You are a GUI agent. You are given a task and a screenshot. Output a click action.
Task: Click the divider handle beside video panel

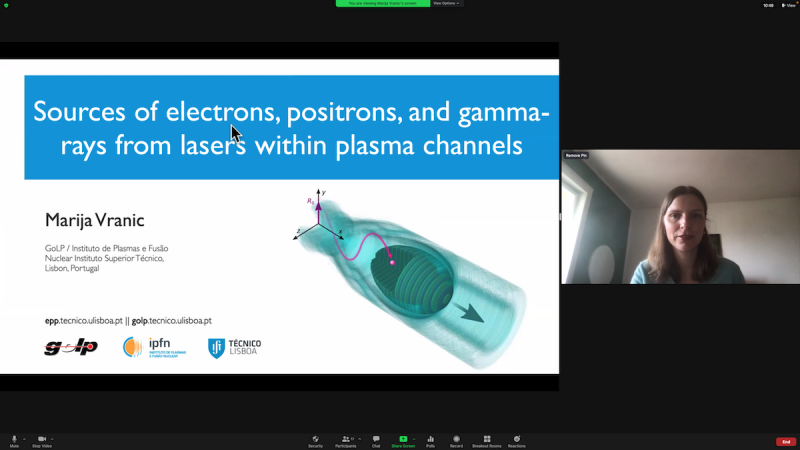[x=560, y=217]
